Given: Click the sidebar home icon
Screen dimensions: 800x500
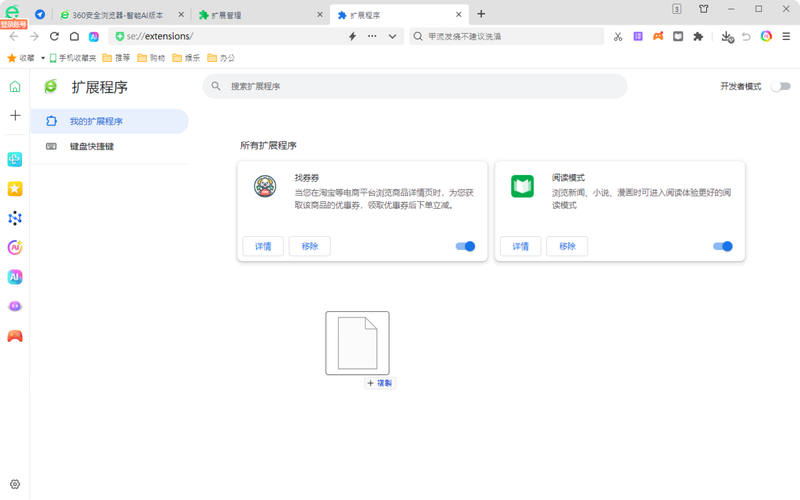Looking at the screenshot, I should pyautogui.click(x=15, y=86).
